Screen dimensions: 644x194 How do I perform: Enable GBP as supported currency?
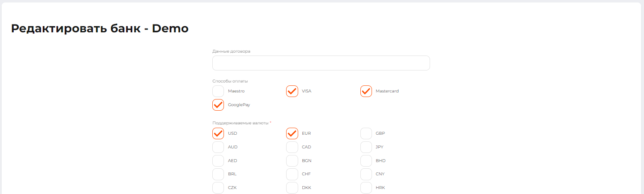click(x=366, y=133)
